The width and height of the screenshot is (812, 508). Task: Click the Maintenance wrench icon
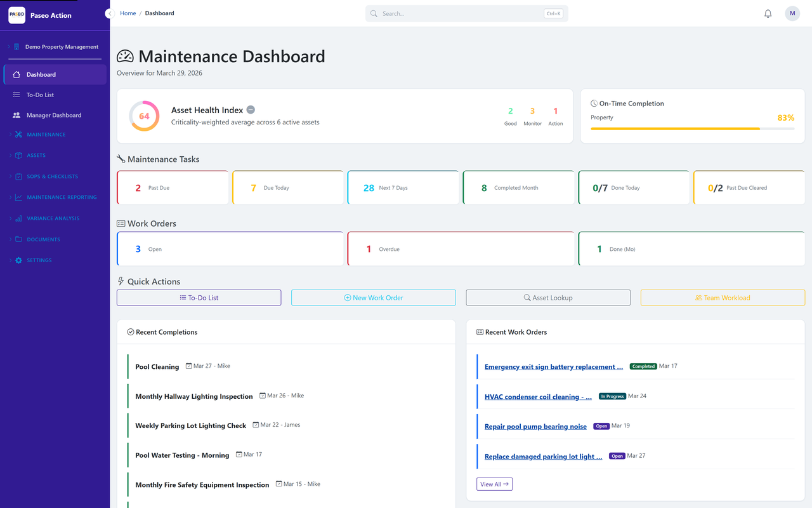pos(18,134)
